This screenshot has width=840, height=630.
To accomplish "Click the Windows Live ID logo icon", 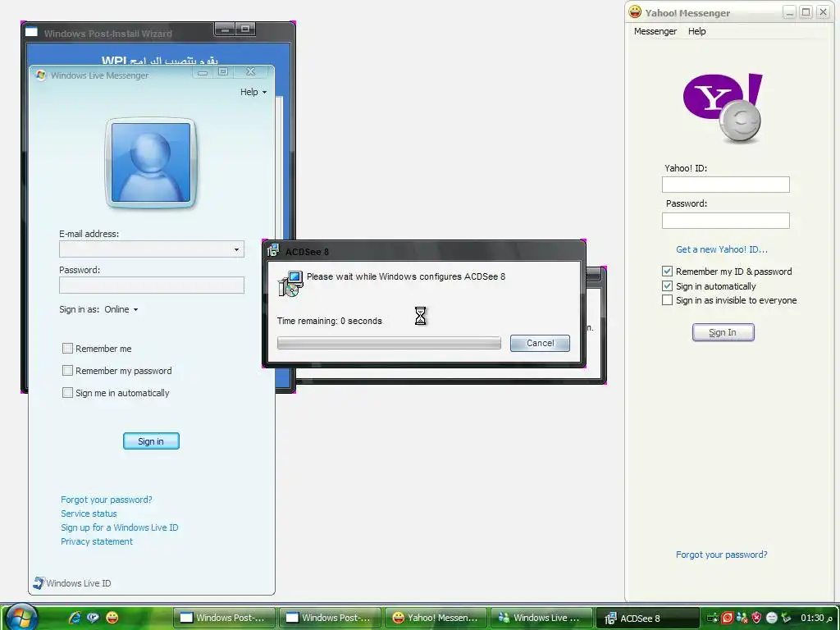I will (x=39, y=583).
